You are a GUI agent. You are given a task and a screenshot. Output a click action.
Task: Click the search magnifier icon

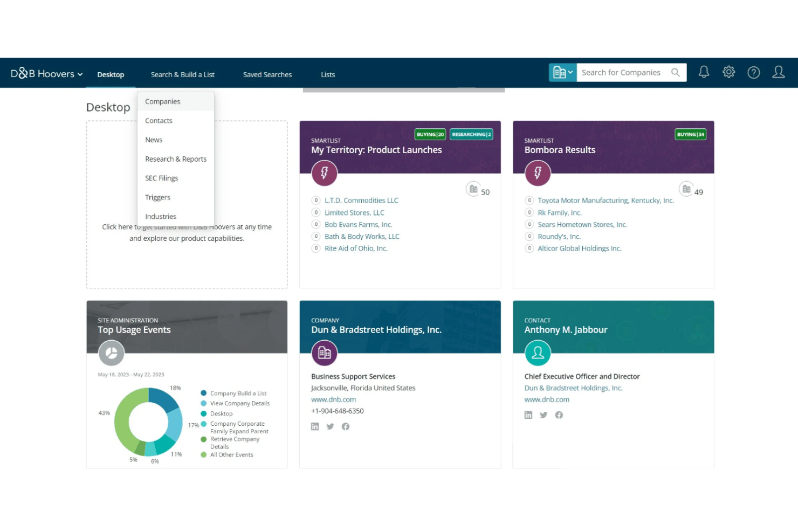[x=675, y=72]
